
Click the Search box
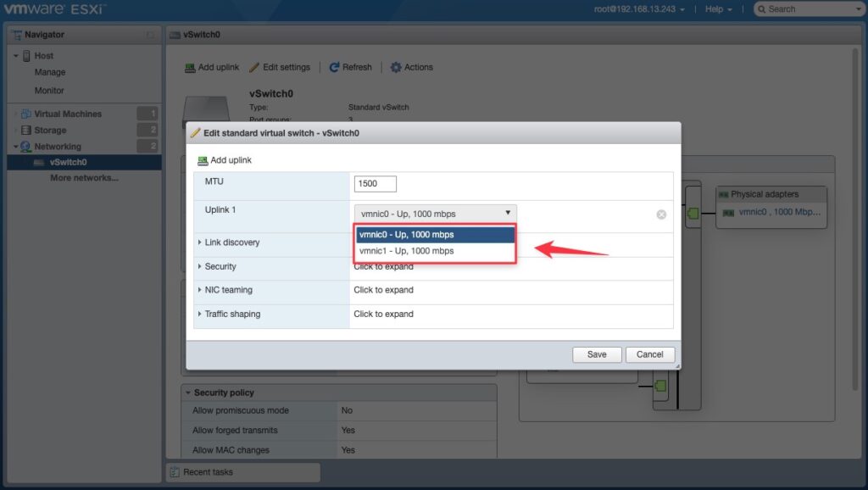point(808,9)
